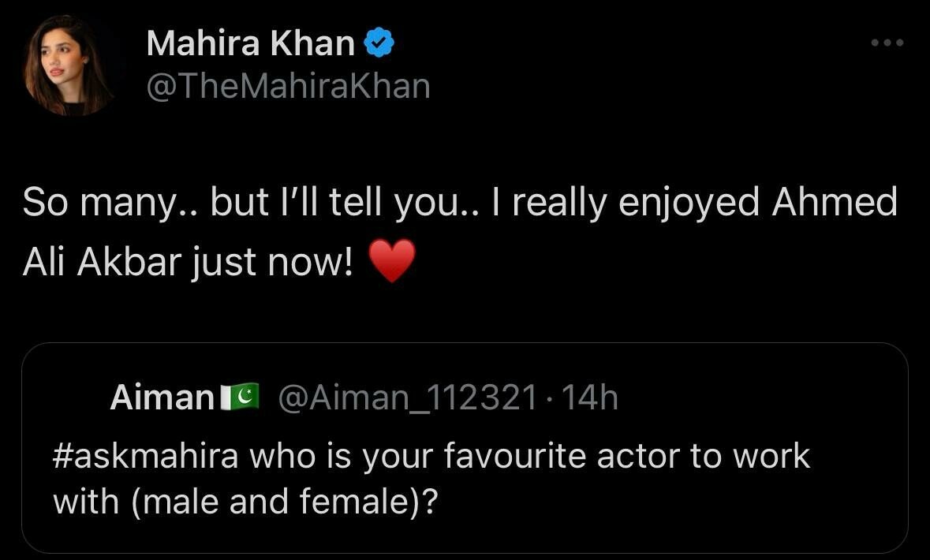This screenshot has height=560, width=930.
Task: Click the blue verified badge
Action: point(379,44)
